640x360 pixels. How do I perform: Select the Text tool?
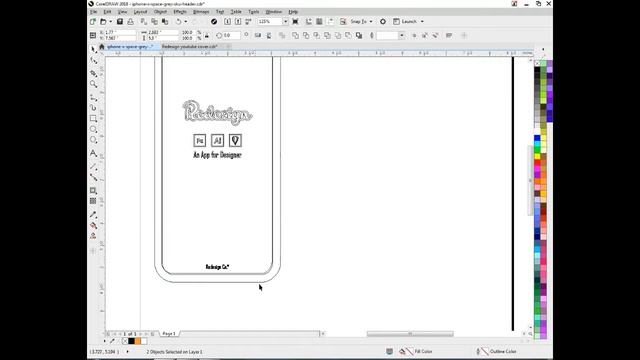click(93, 153)
